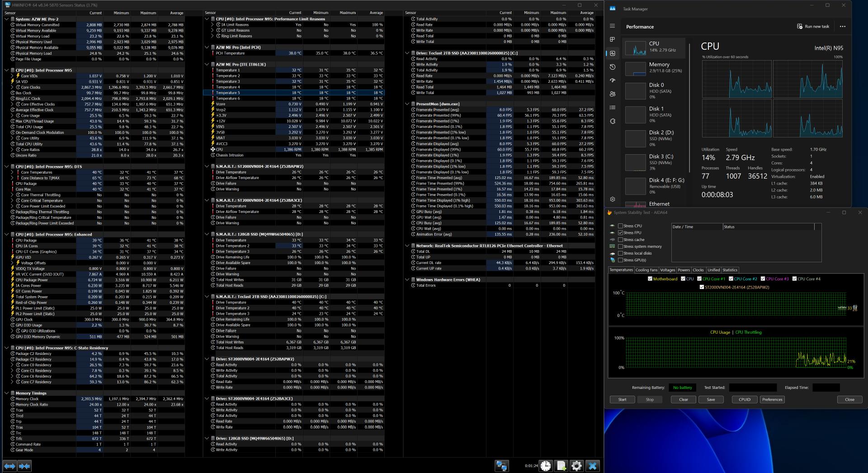Open HWiNFO sensor settings gear
Screen dimensions: 868x473
(576, 466)
